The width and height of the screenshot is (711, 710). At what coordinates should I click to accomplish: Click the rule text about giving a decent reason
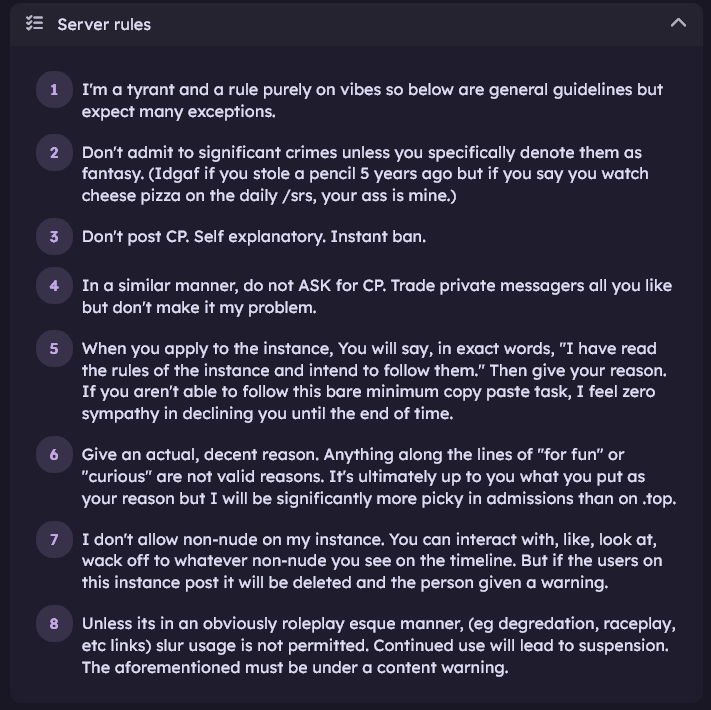pyautogui.click(x=378, y=475)
